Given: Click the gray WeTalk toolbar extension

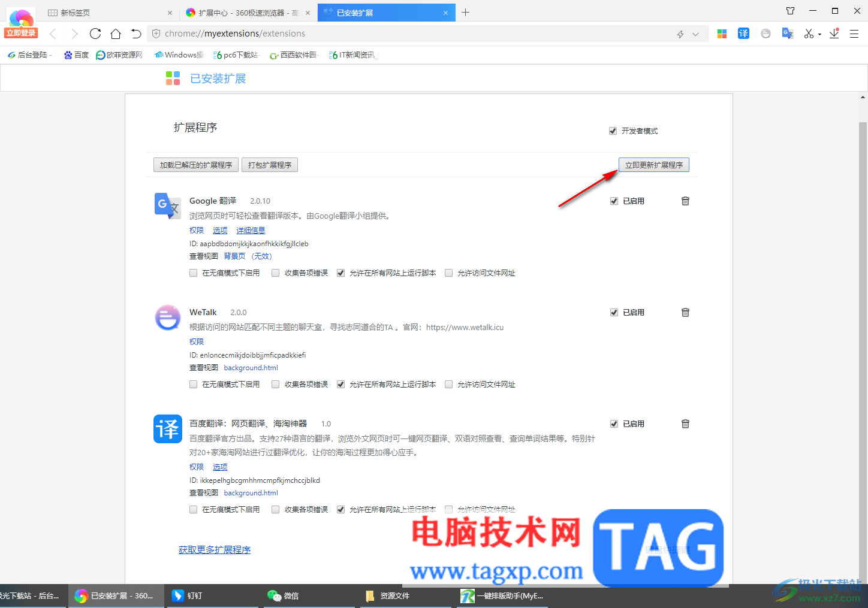Looking at the screenshot, I should pos(765,34).
